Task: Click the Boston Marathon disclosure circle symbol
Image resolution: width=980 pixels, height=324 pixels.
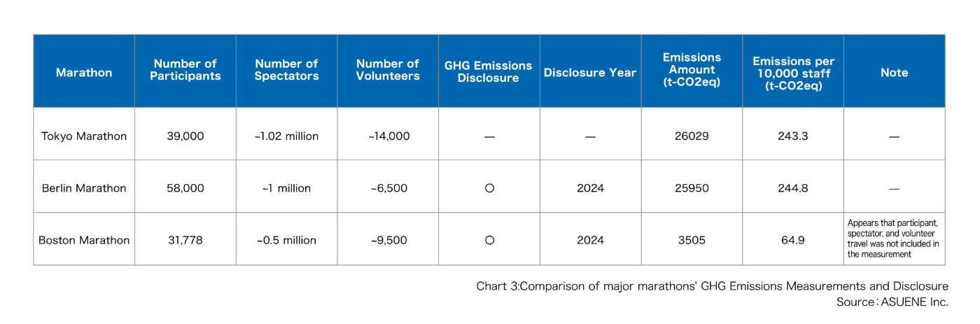Action: tap(489, 240)
